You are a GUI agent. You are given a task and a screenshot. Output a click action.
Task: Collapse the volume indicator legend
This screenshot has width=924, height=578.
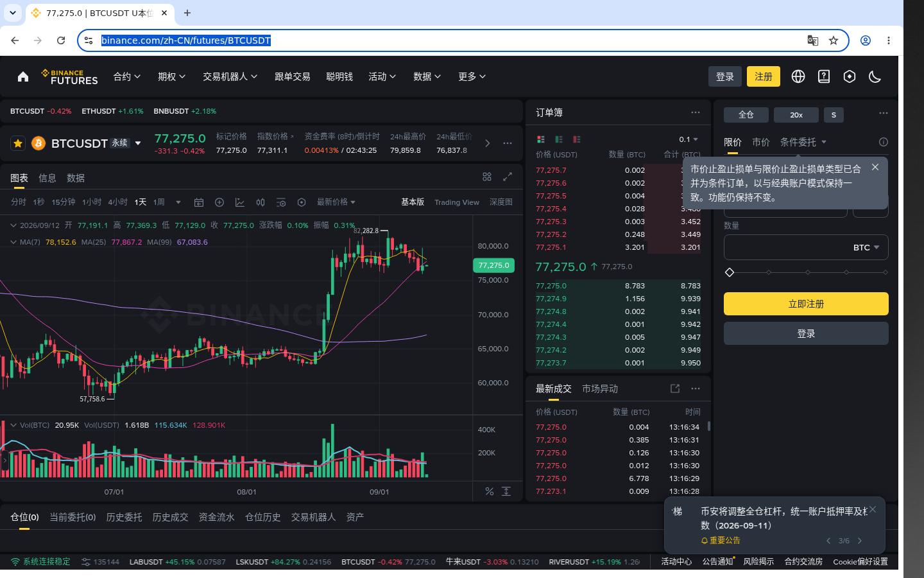click(x=13, y=425)
